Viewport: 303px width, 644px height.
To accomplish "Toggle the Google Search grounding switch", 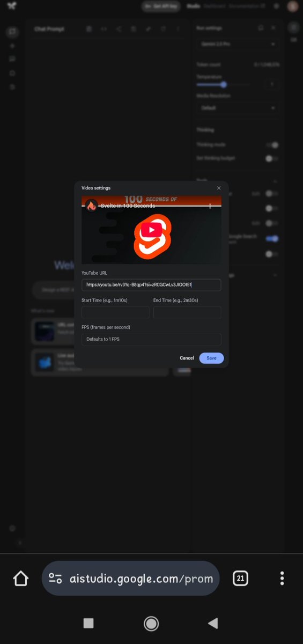I will point(272,239).
